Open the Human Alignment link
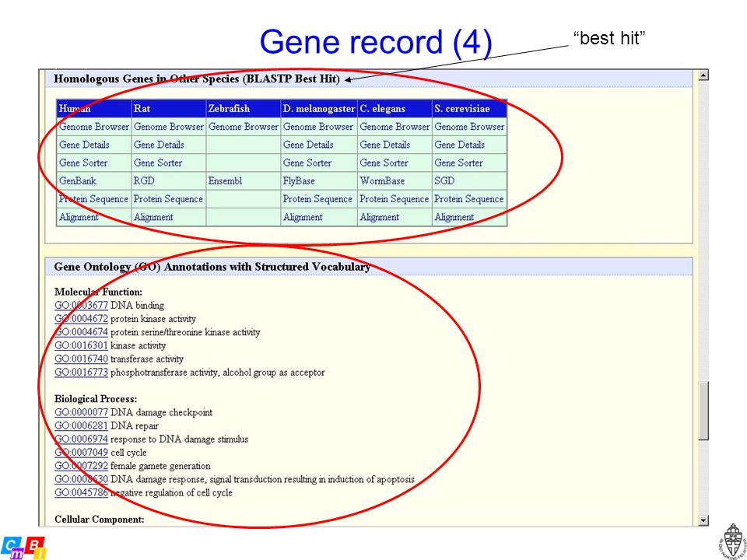Screen dimensions: 747x560 79,217
